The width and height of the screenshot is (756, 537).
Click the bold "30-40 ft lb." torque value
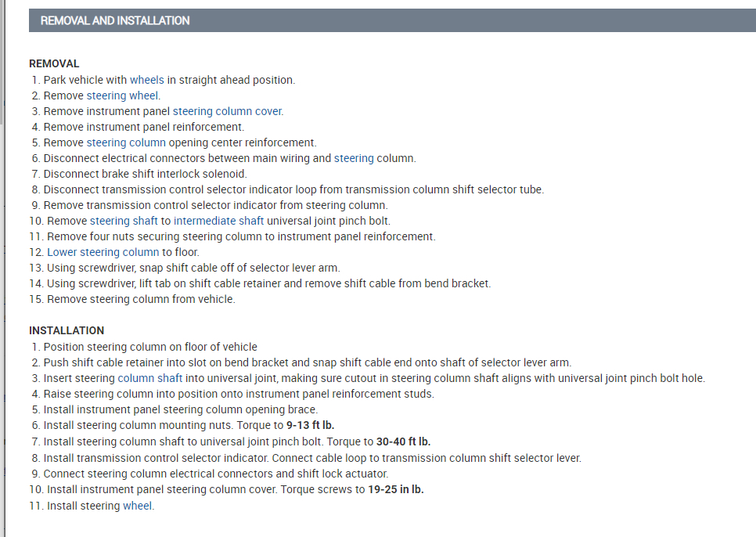[403, 441]
